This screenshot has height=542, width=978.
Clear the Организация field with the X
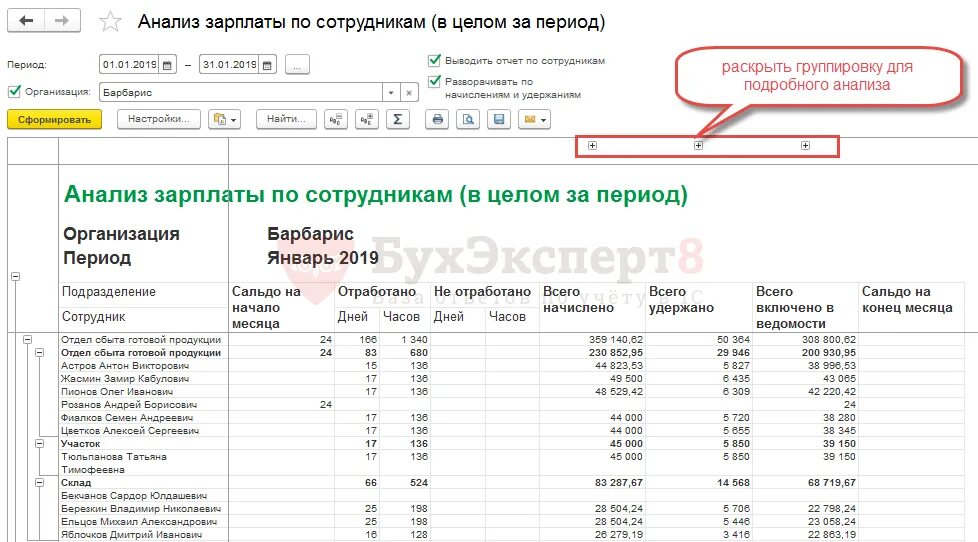(x=409, y=92)
